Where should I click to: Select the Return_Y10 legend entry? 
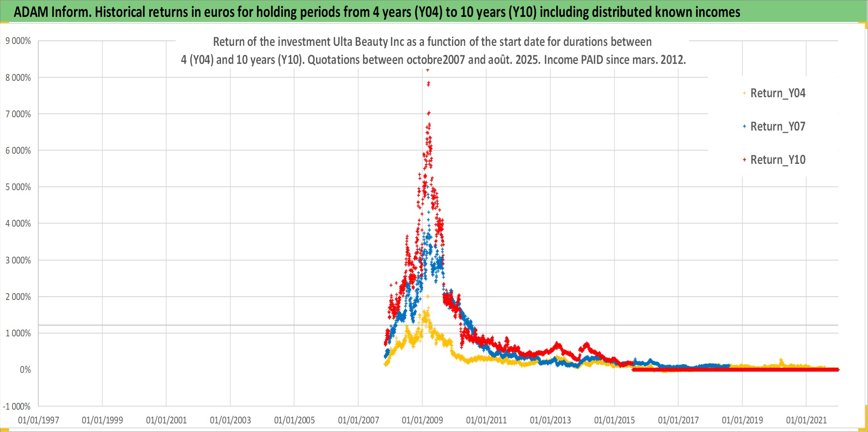pyautogui.click(x=774, y=160)
